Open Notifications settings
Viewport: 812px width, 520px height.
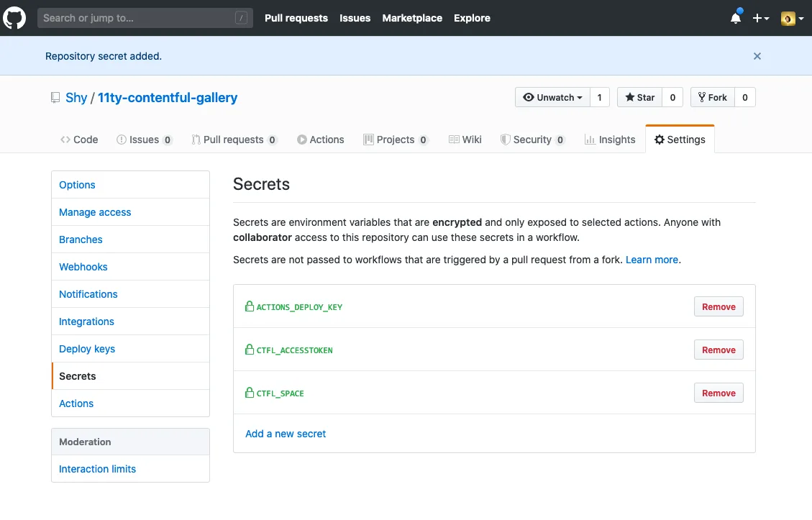tap(130, 294)
